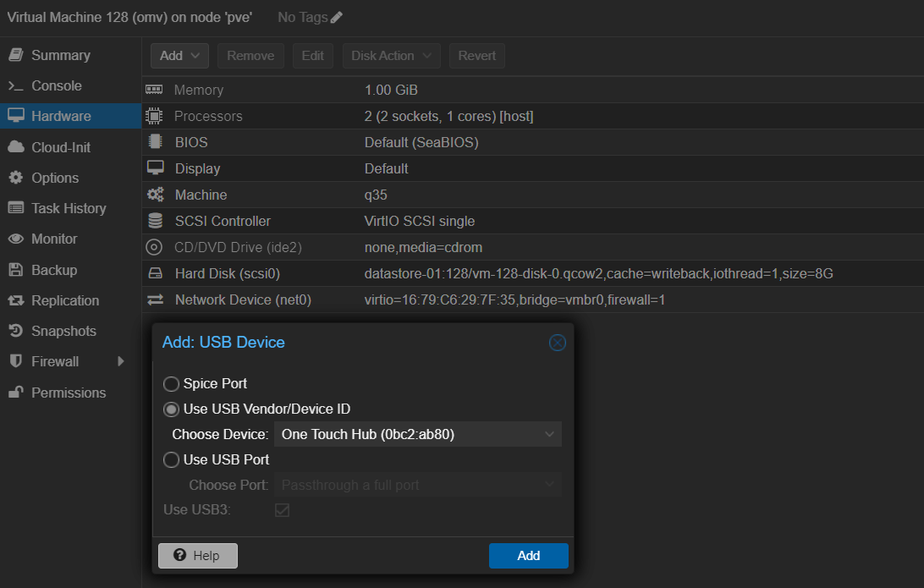Click the Snapshots history icon in sidebar
The image size is (924, 588).
15,331
